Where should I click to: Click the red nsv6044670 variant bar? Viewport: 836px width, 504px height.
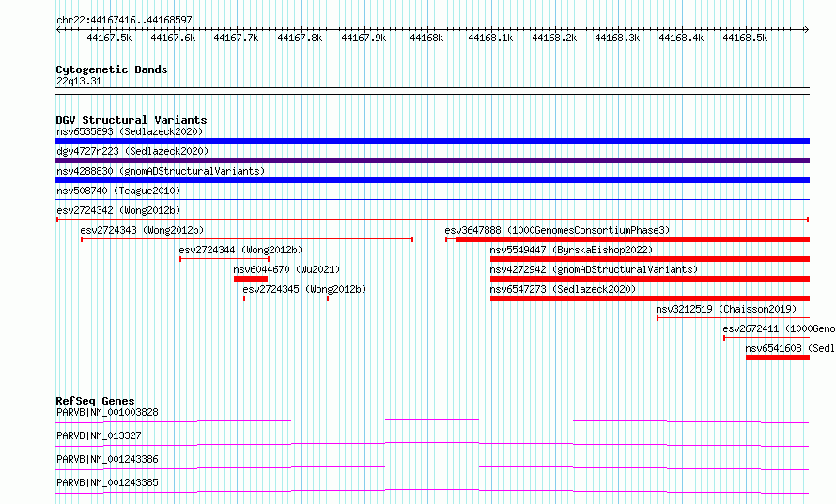(251, 279)
